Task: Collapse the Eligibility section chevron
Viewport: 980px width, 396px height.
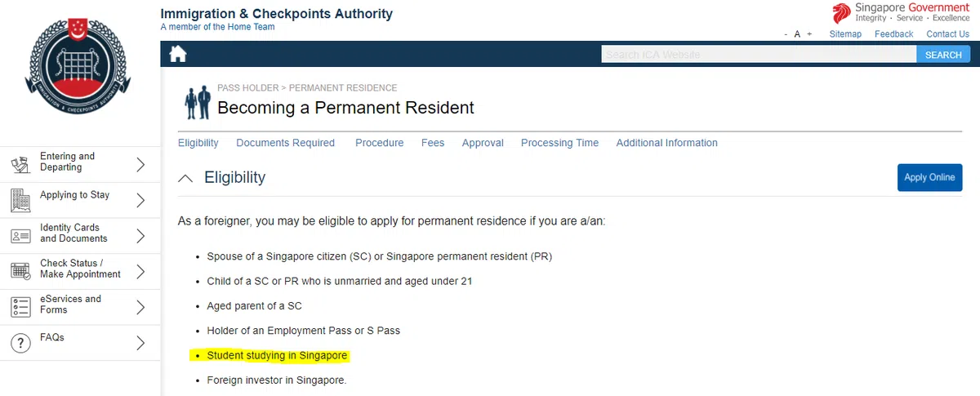Action: tap(186, 178)
